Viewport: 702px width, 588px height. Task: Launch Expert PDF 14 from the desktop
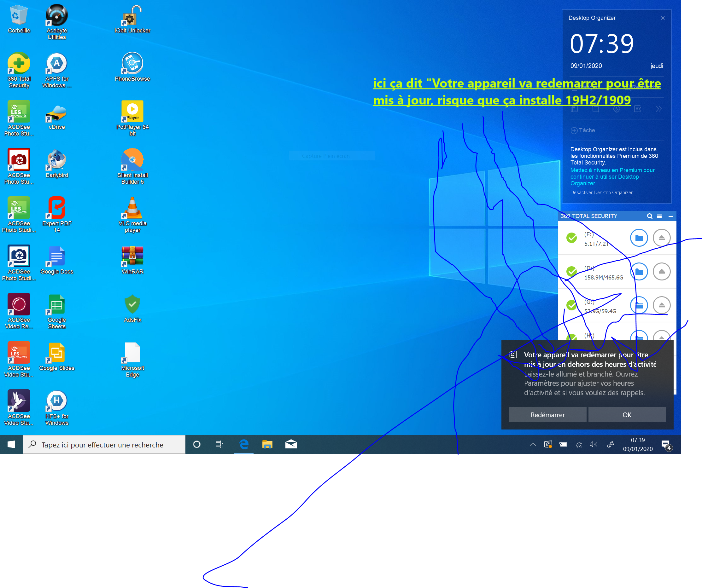[x=56, y=215]
